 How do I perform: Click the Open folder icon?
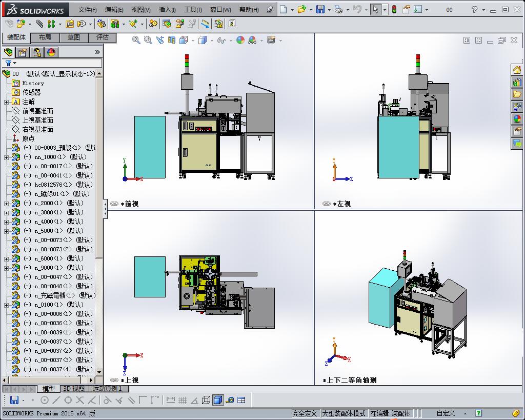[301, 9]
